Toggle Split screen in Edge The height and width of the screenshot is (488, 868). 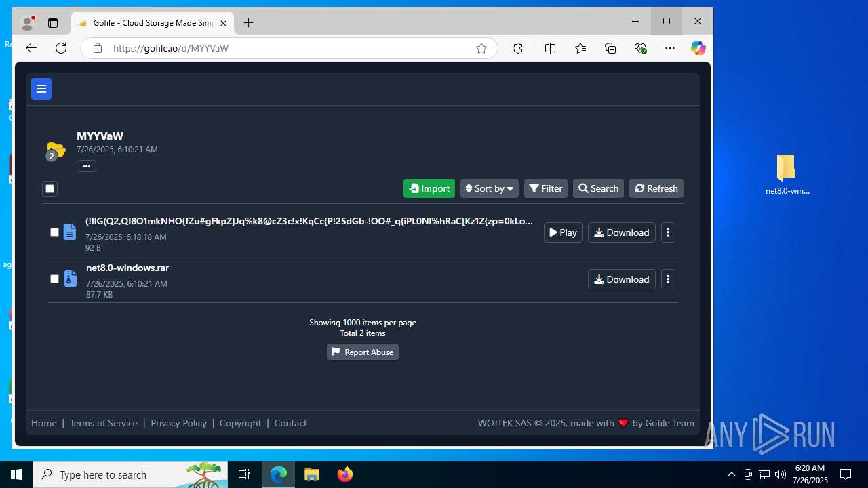550,48
